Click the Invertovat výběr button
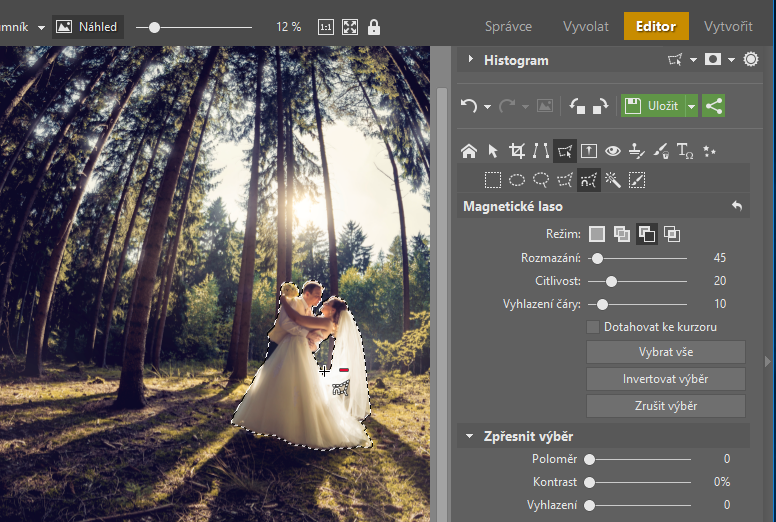The width and height of the screenshot is (776, 522). 665,379
